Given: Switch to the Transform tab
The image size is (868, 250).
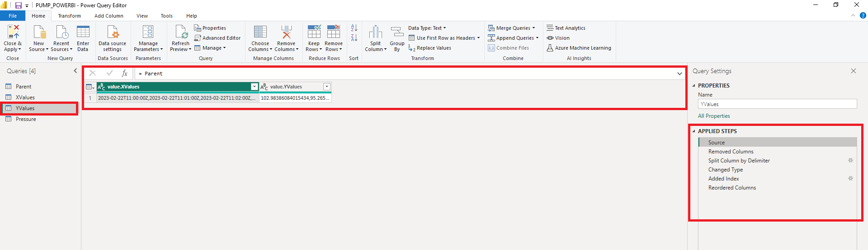Looking at the screenshot, I should (x=70, y=16).
